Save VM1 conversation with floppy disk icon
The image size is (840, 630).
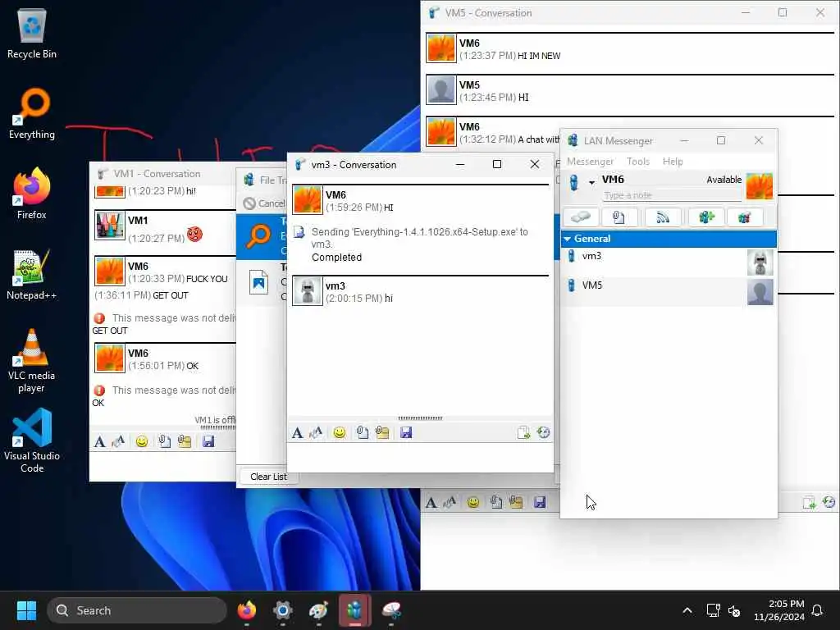click(x=208, y=442)
